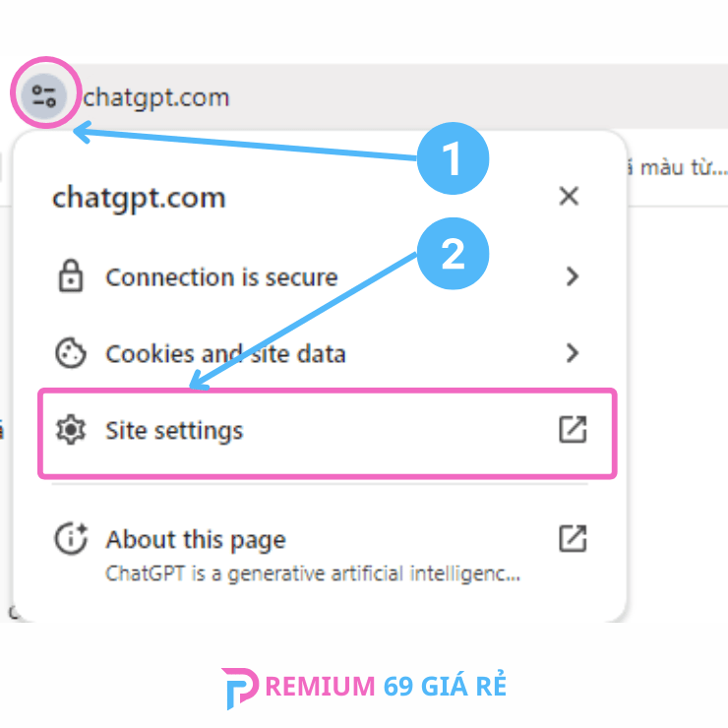
Task: Click the chatgpt.com address bar URL
Action: click(x=156, y=97)
